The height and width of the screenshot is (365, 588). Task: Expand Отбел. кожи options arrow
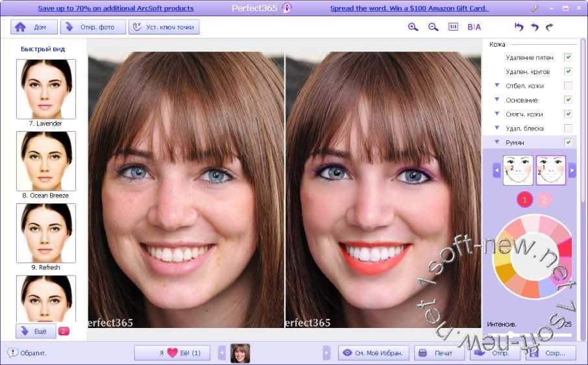(497, 86)
